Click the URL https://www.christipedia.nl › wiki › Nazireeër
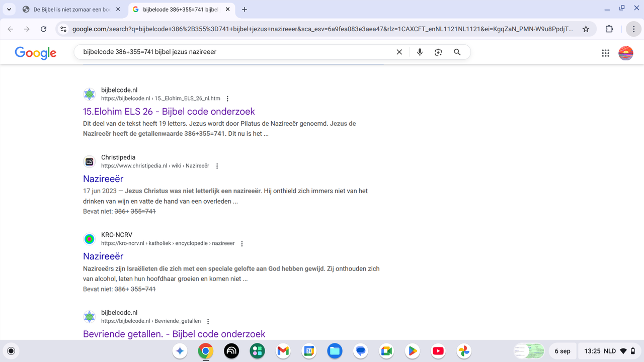Viewport: 644px width, 362px height. pyautogui.click(x=155, y=166)
